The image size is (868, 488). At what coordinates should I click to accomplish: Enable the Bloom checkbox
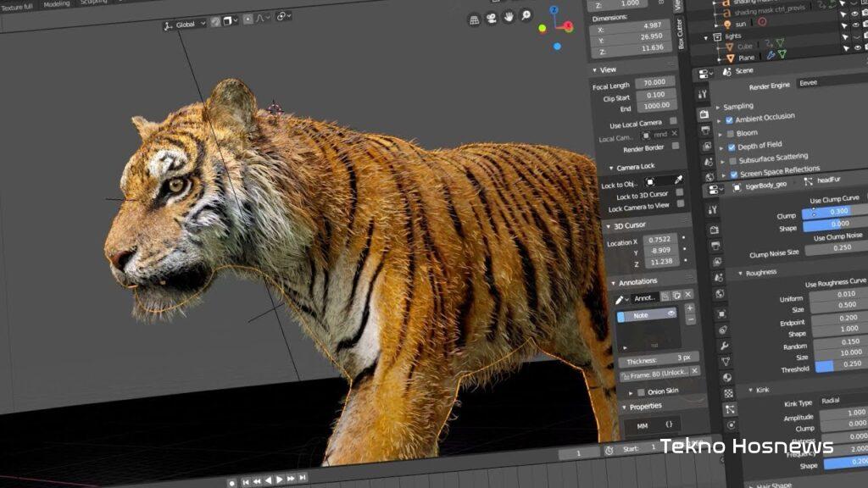[x=729, y=134]
